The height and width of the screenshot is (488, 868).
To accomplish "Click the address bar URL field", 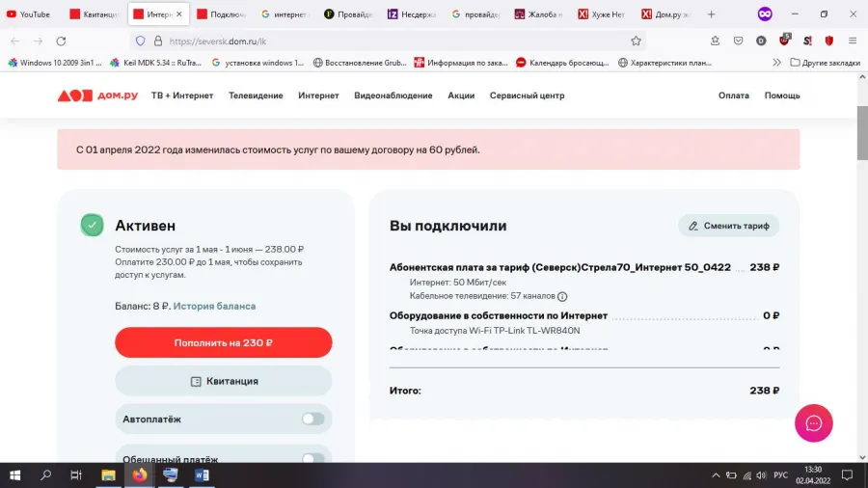I will click(x=388, y=41).
